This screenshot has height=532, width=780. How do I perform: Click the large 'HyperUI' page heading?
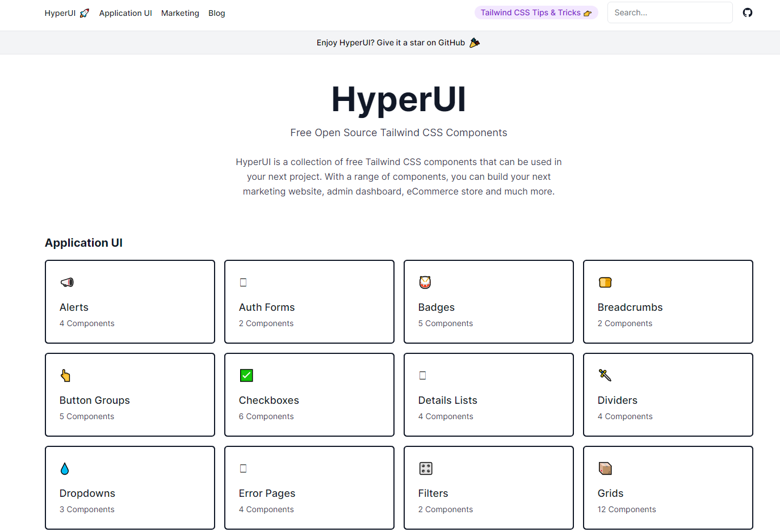click(399, 99)
